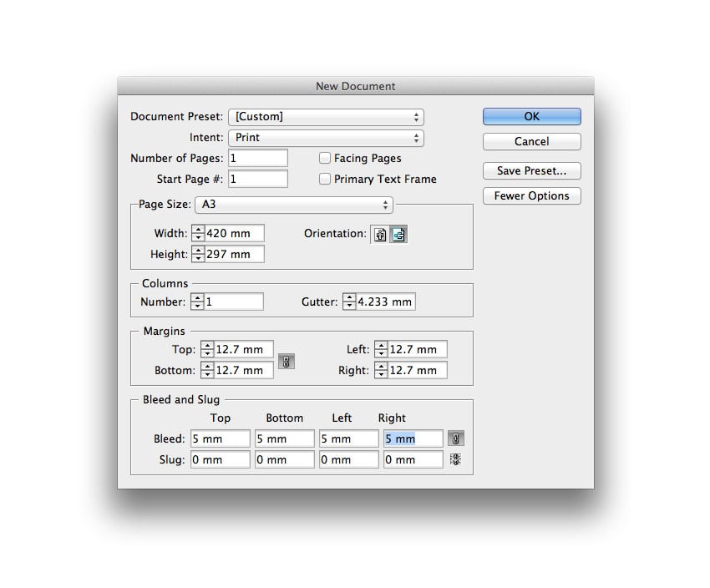Click the Slug Right field
Image resolution: width=710 pixels, height=588 pixels.
[x=413, y=459]
